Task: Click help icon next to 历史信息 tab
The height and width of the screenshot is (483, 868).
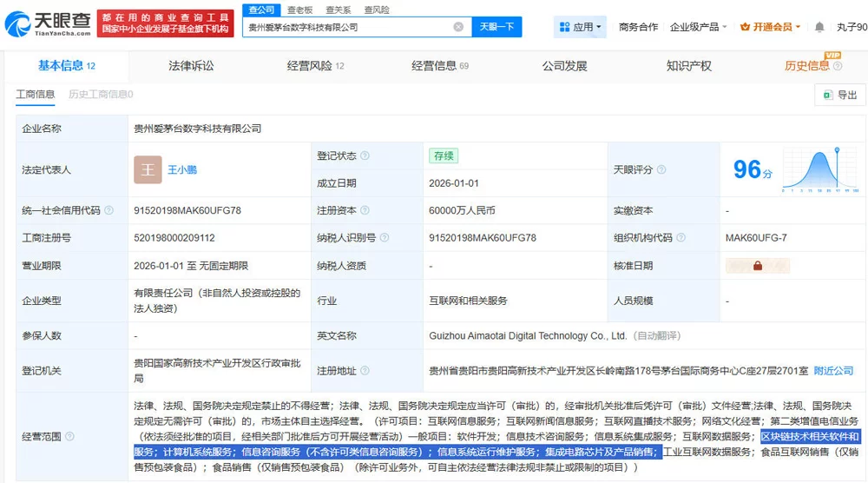Action: coord(838,66)
